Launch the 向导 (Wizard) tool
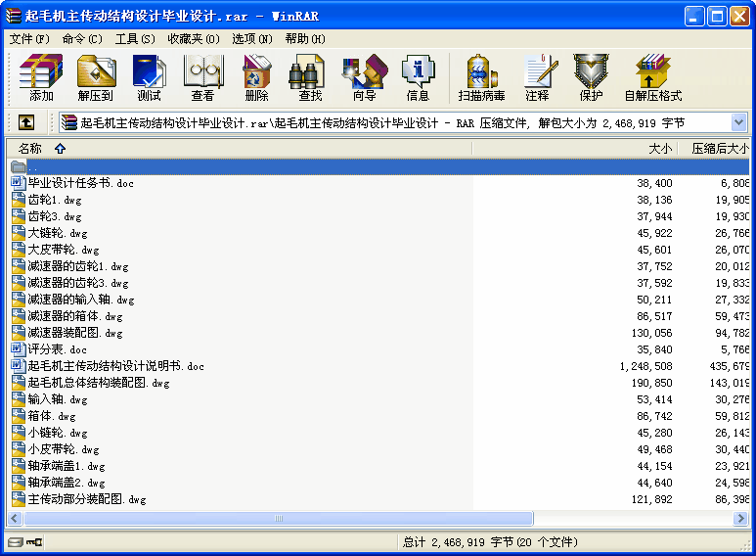Viewport: 756px width, 556px height. [364, 78]
